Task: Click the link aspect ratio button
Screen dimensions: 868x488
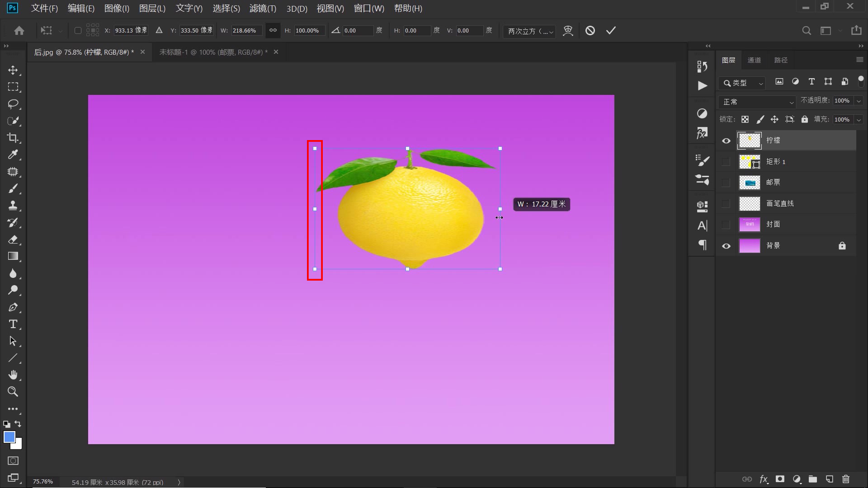Action: (x=273, y=30)
